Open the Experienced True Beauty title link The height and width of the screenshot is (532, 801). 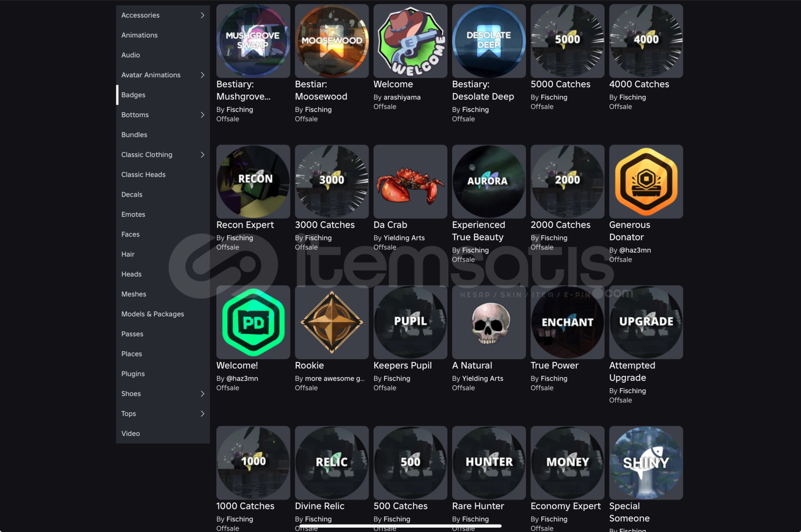pyautogui.click(x=479, y=231)
